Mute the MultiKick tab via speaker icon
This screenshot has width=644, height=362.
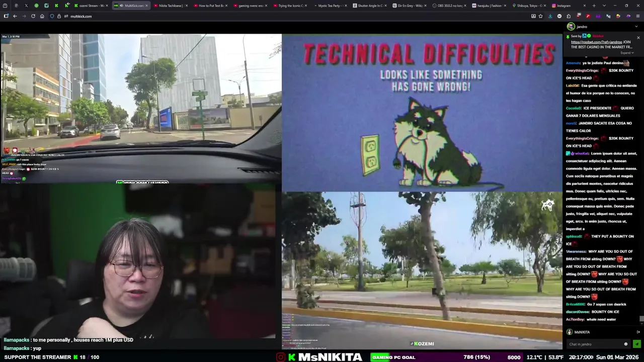(x=121, y=6)
